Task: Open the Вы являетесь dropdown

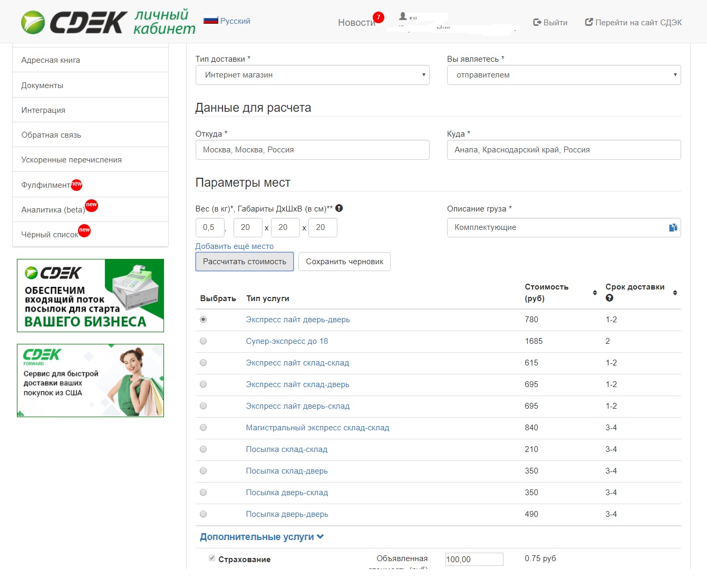Action: 564,75
